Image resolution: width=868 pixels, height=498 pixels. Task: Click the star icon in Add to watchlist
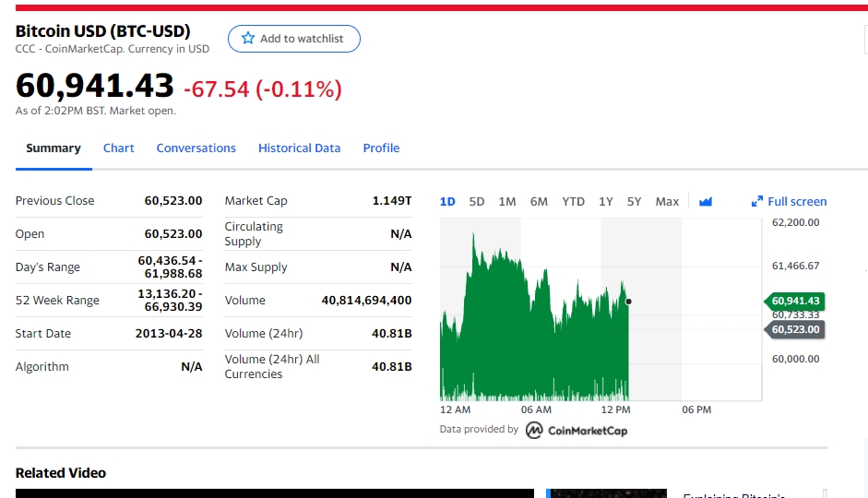click(x=248, y=38)
